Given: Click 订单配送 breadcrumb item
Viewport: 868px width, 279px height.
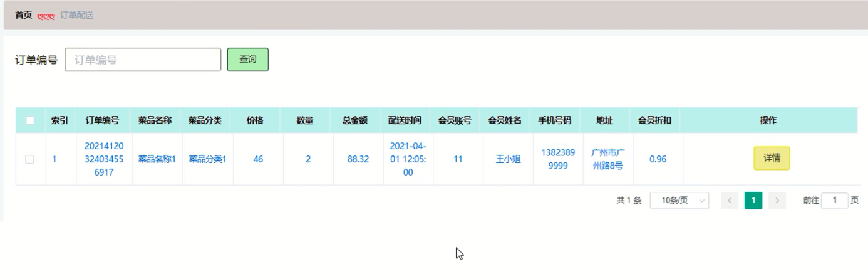Looking at the screenshot, I should click(77, 14).
